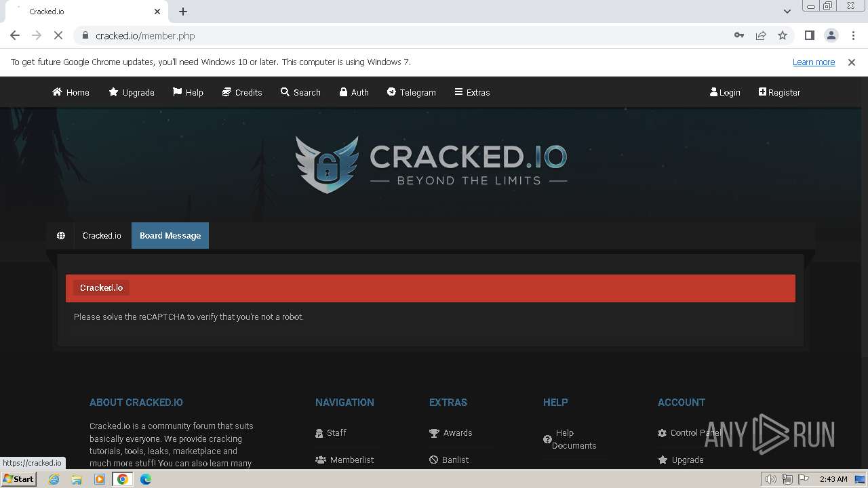Click the Cracked.io label in red header
This screenshot has height=488, width=868.
101,287
